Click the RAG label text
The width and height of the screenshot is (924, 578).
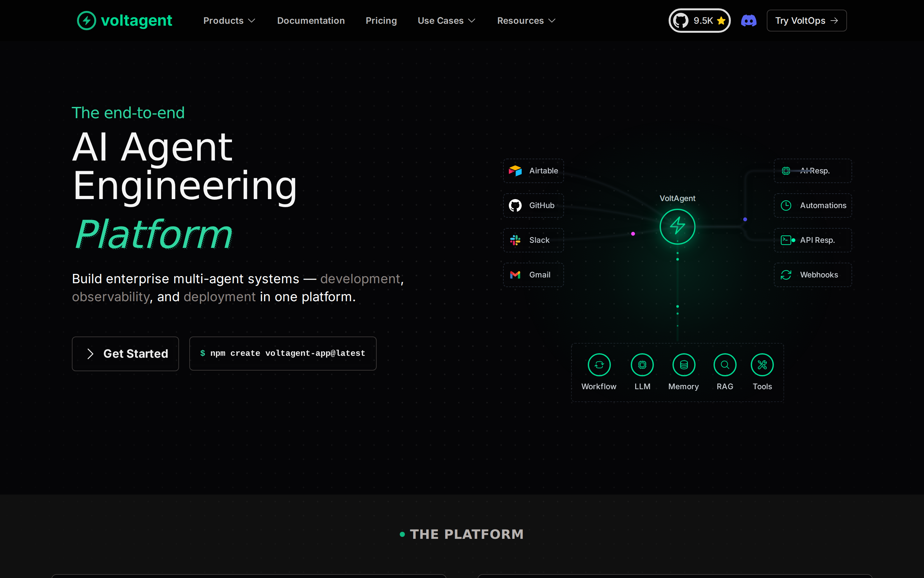[725, 387]
